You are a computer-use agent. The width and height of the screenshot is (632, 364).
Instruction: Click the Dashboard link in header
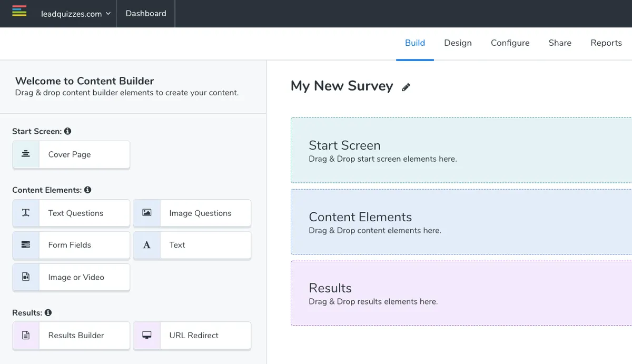click(146, 14)
